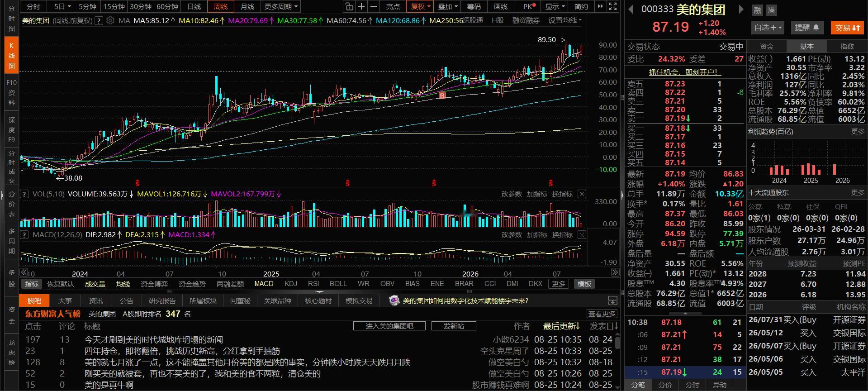The width and height of the screenshot is (868, 391).
Task: Click the chart lock icon
Action: coord(349,6)
